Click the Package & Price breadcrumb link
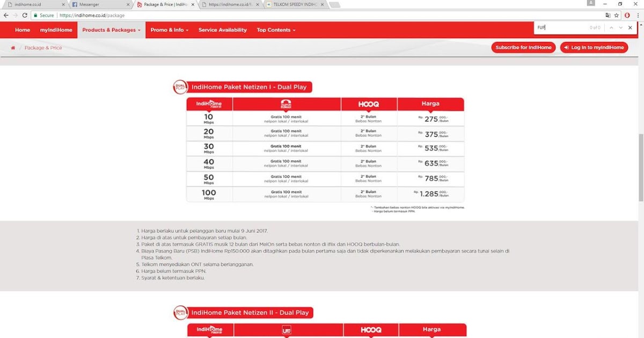644x338 pixels. click(x=43, y=48)
